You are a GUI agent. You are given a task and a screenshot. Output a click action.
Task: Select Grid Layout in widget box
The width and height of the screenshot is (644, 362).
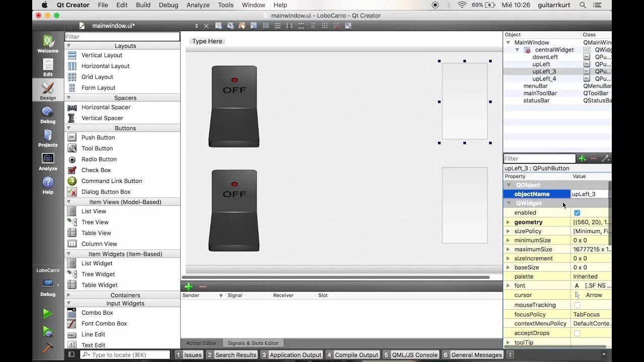97,77
